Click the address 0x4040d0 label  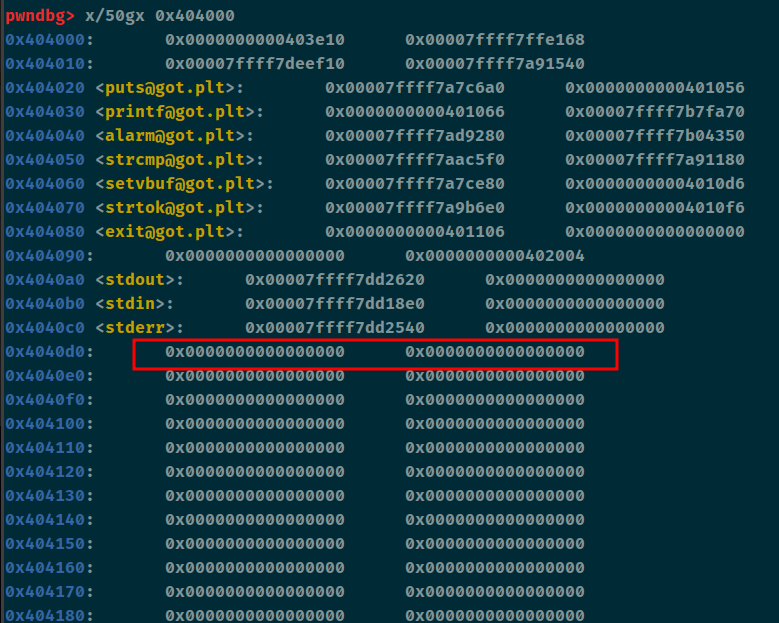point(46,351)
